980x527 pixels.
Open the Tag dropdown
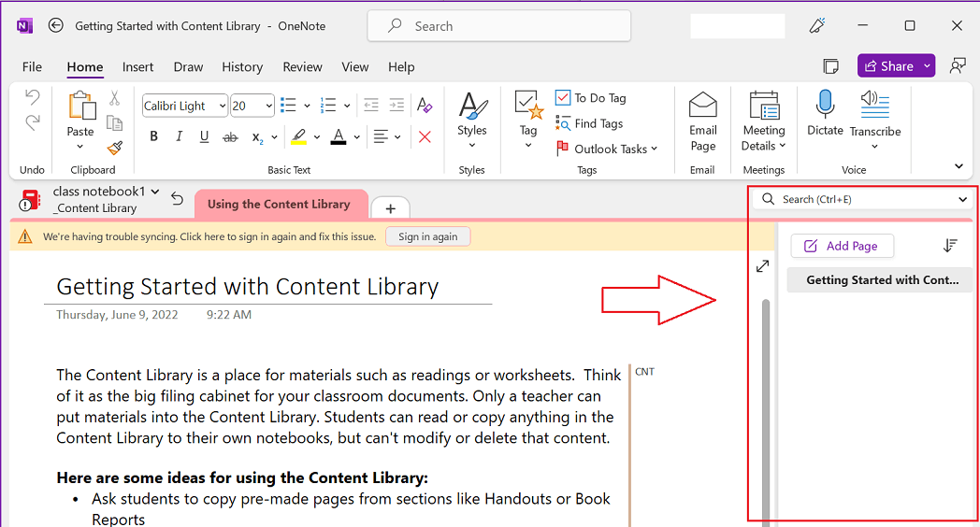point(528,120)
